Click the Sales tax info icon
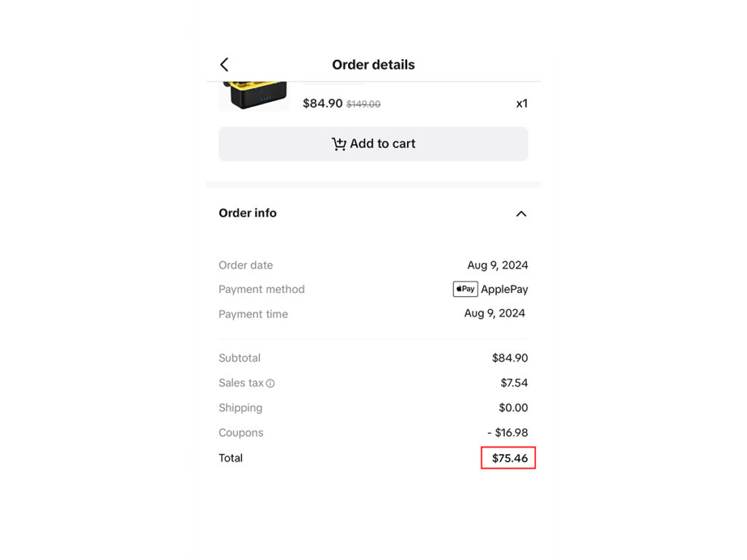Image resolution: width=747 pixels, height=560 pixels. (271, 384)
